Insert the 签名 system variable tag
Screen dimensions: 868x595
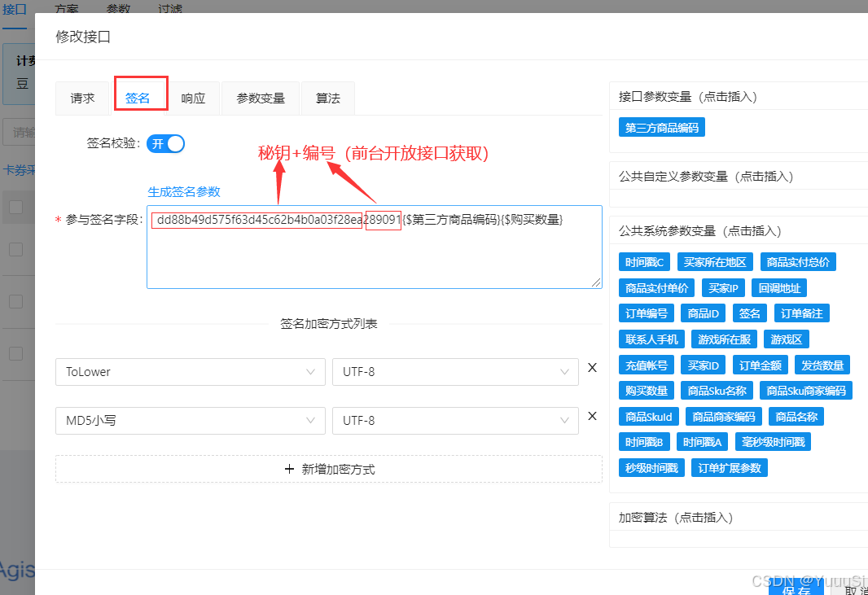point(750,314)
